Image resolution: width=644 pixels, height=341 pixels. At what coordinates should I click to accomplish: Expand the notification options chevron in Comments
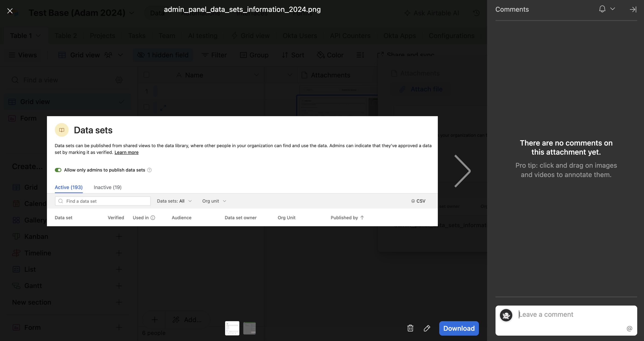tap(612, 9)
